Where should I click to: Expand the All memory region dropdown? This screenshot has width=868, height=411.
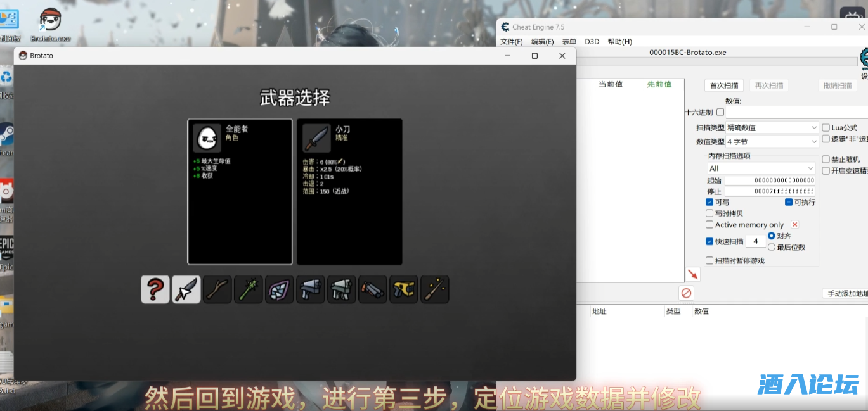point(761,168)
